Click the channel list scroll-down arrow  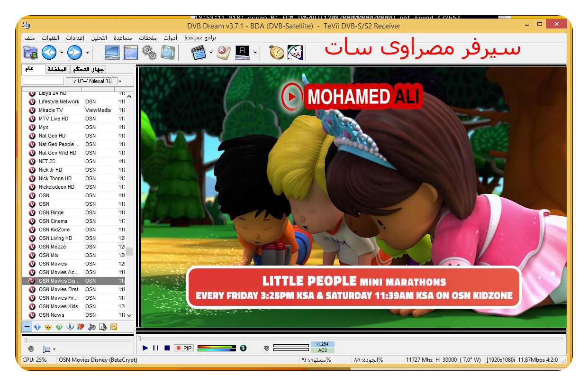click(x=129, y=315)
